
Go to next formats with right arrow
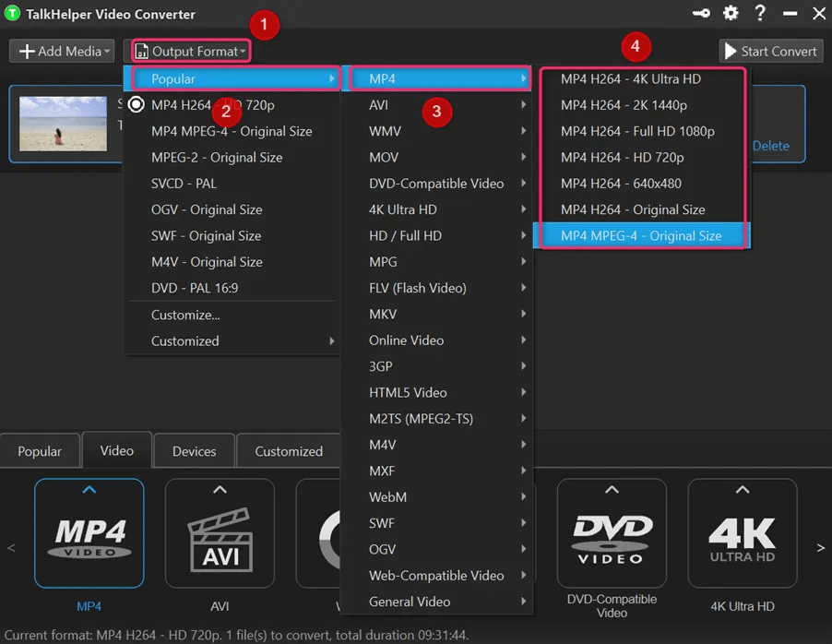point(820,547)
